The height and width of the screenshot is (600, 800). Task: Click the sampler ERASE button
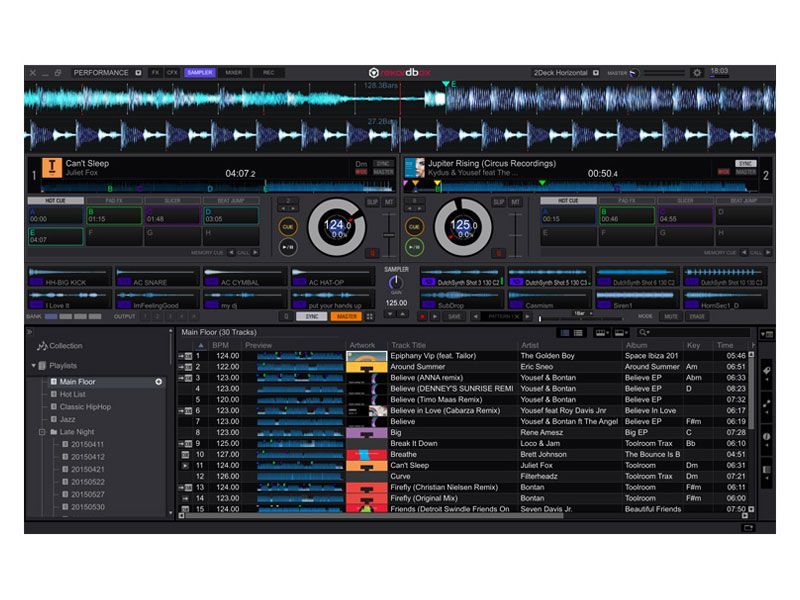coord(697,316)
